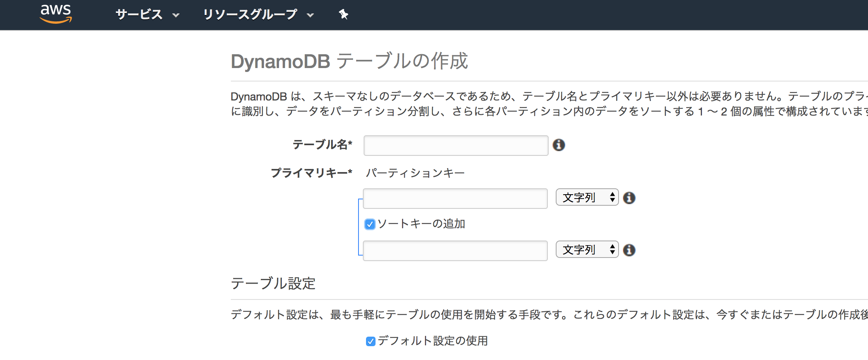Focus the partition key name field
Screen dimensions: 868x360
pyautogui.click(x=455, y=199)
